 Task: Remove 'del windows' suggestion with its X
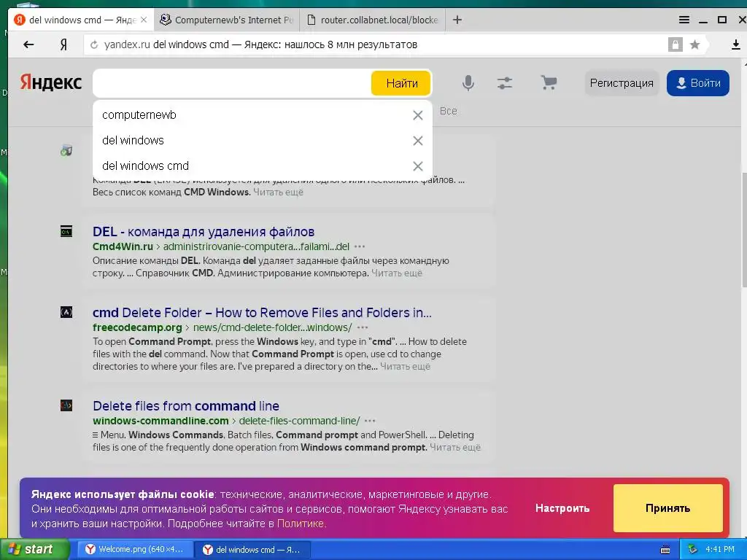point(418,141)
